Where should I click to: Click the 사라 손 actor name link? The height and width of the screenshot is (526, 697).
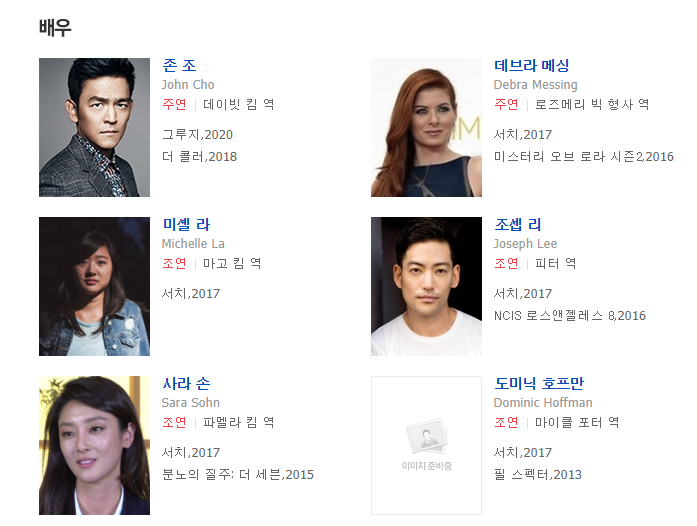[x=186, y=383]
